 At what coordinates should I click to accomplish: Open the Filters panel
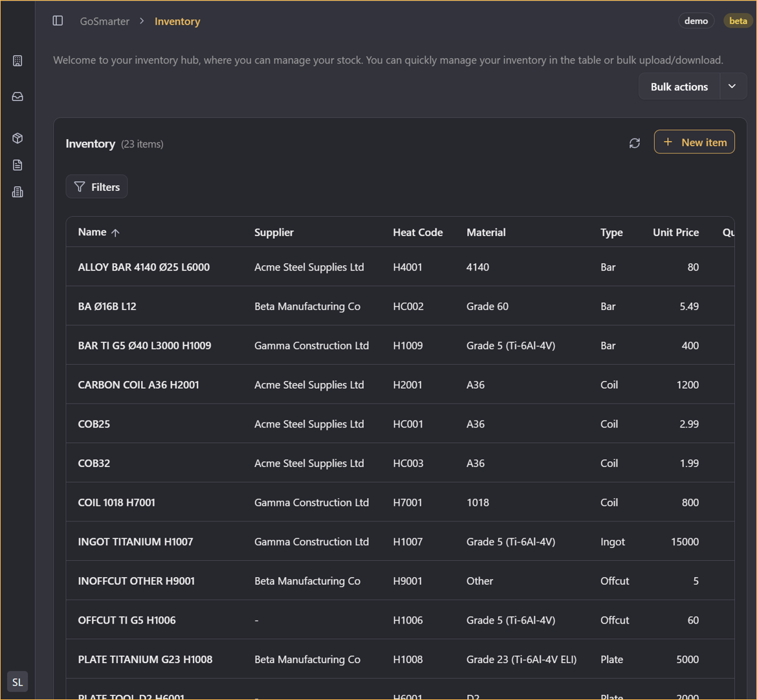(97, 187)
